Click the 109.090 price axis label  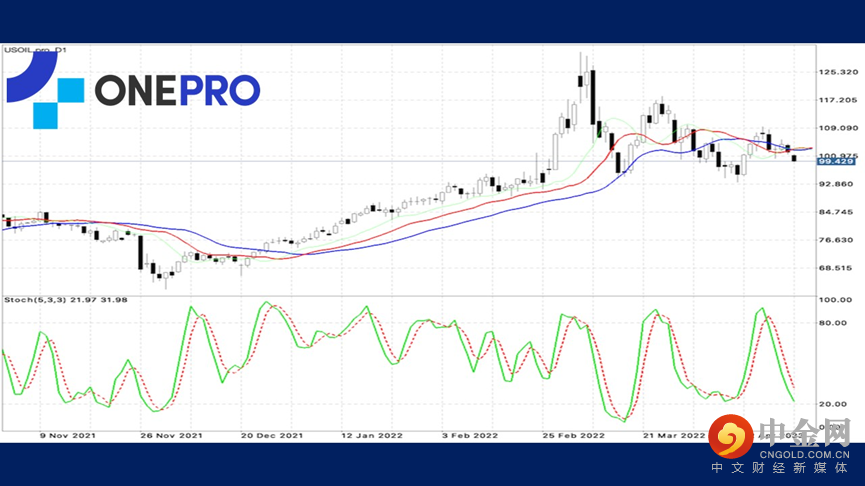point(839,128)
